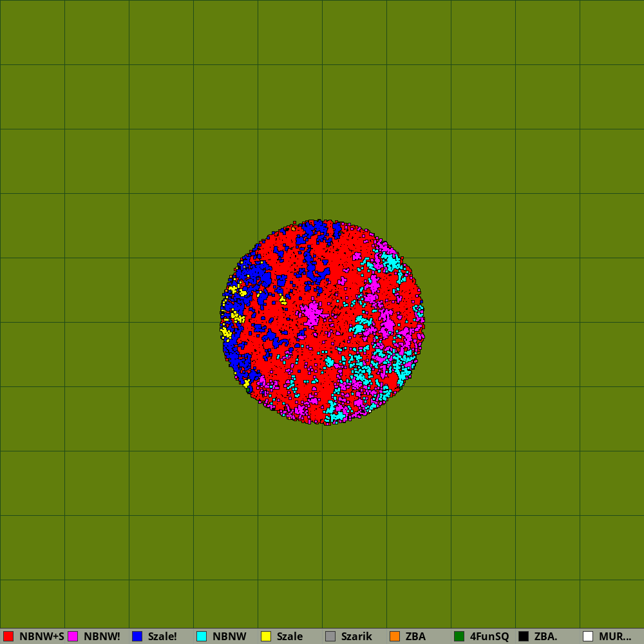Select the 'Szale' legend label
The width and height of the screenshot is (644, 644).
pos(290,636)
